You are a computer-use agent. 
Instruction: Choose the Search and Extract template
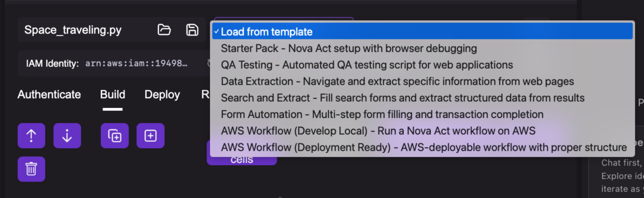tap(403, 98)
